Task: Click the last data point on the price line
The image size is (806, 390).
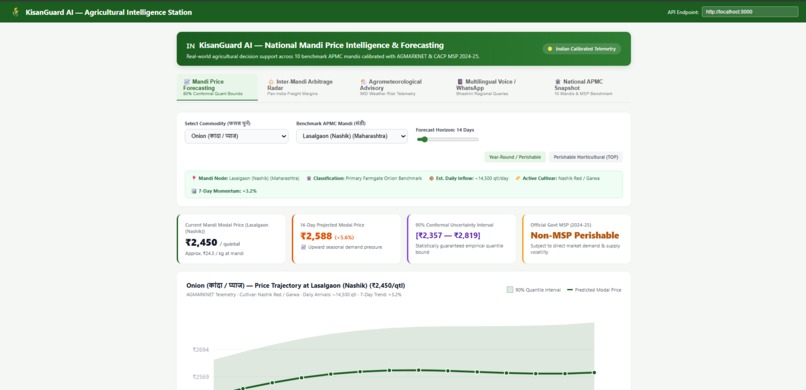Action: (594, 373)
